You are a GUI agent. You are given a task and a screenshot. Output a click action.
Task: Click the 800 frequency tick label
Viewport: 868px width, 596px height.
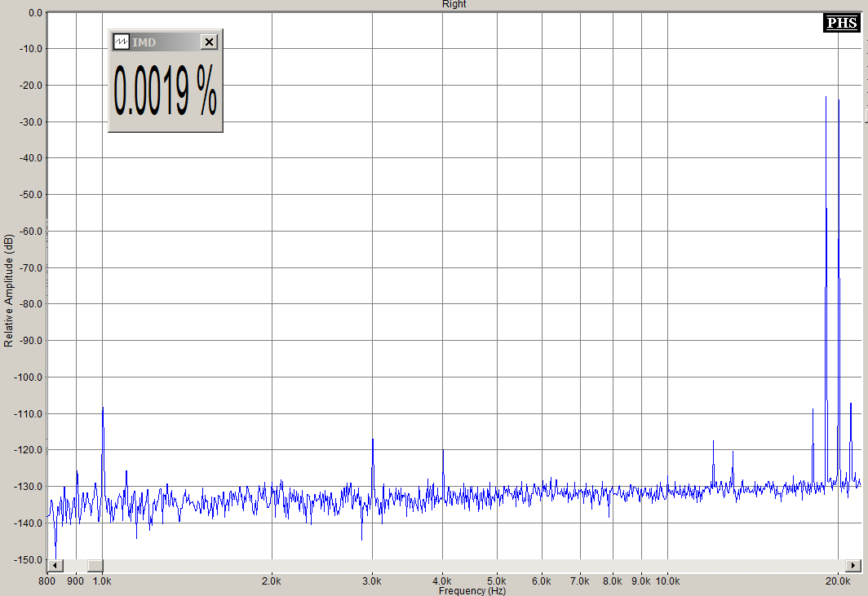pos(47,581)
